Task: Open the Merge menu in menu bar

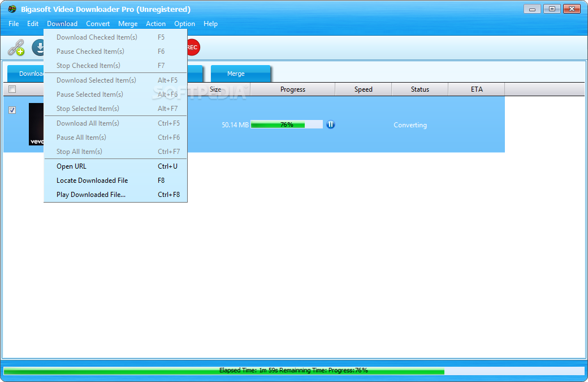Action: tap(128, 24)
